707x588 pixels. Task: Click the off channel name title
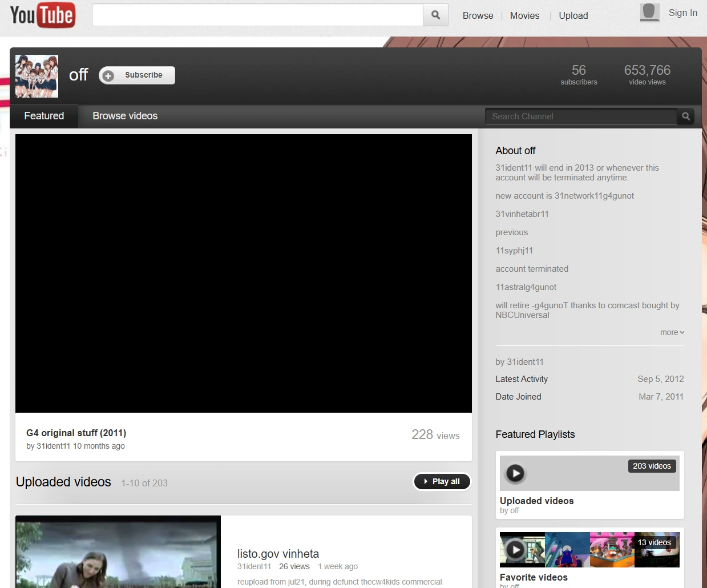tap(78, 75)
